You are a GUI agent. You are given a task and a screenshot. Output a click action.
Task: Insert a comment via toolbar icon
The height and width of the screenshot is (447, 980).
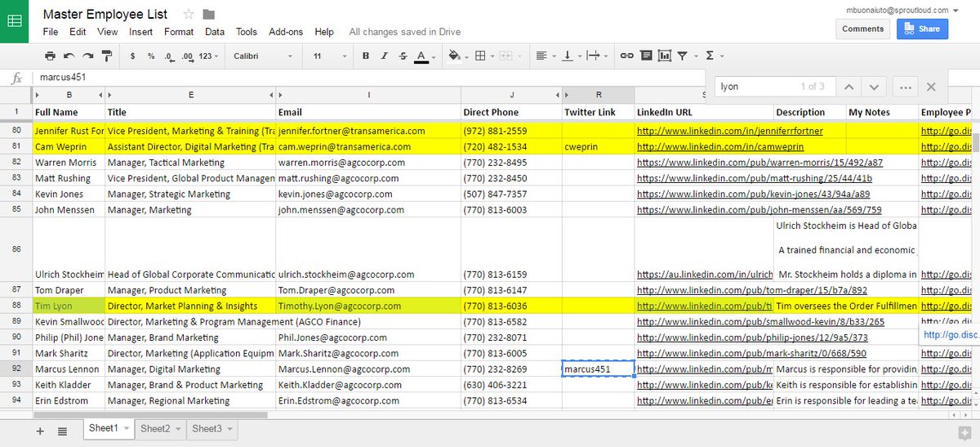point(646,56)
